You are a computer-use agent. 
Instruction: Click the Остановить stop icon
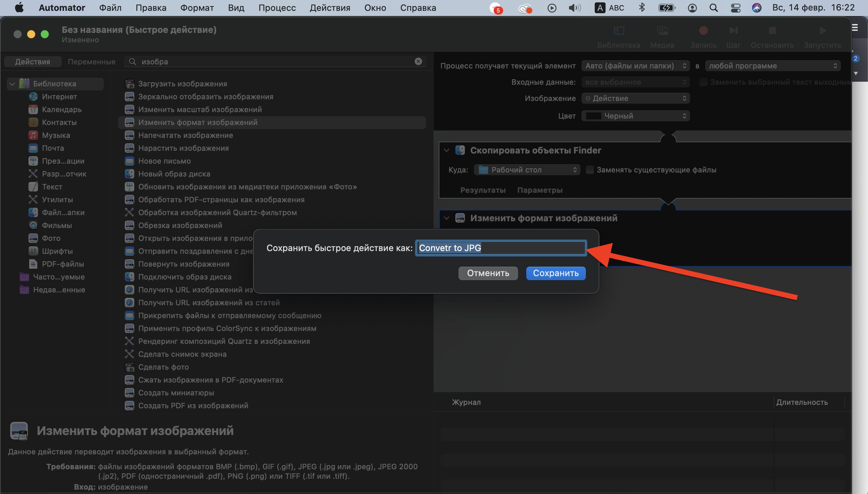(772, 31)
